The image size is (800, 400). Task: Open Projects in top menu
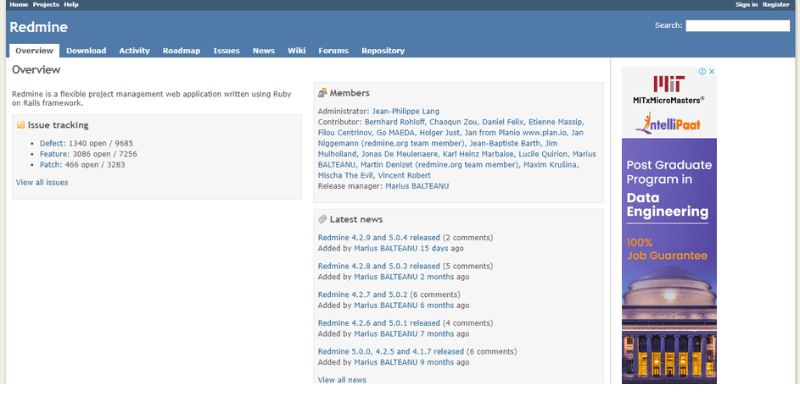(46, 5)
